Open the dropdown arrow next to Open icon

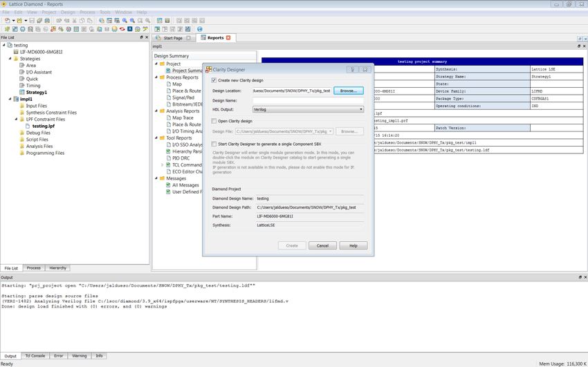(26, 21)
